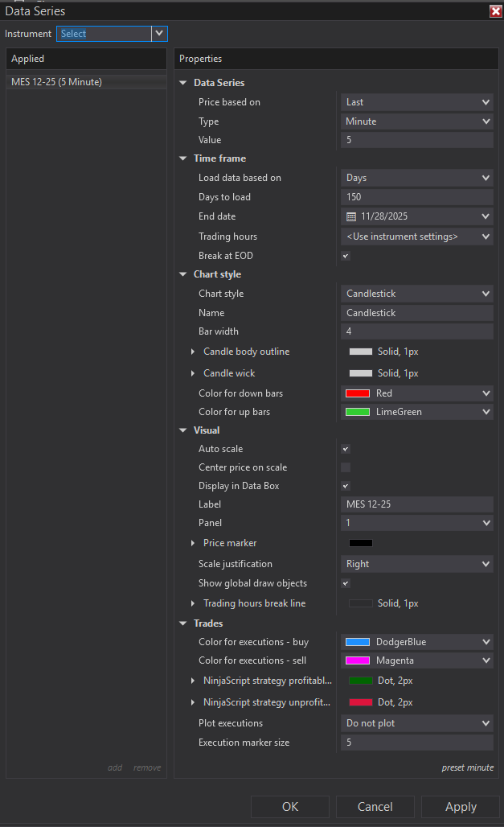
Task: Click the Apply button
Action: tap(461, 807)
